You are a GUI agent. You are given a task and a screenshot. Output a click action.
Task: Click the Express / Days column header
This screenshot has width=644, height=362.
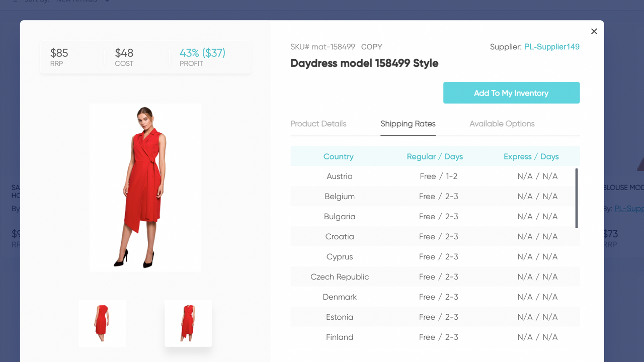point(531,156)
